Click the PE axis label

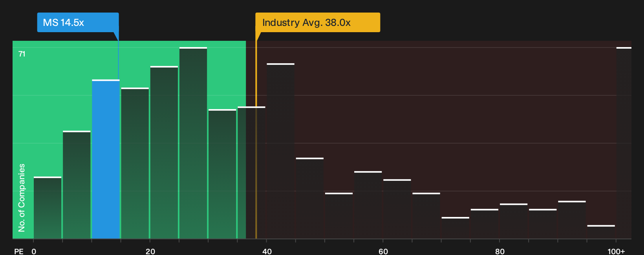(19, 251)
